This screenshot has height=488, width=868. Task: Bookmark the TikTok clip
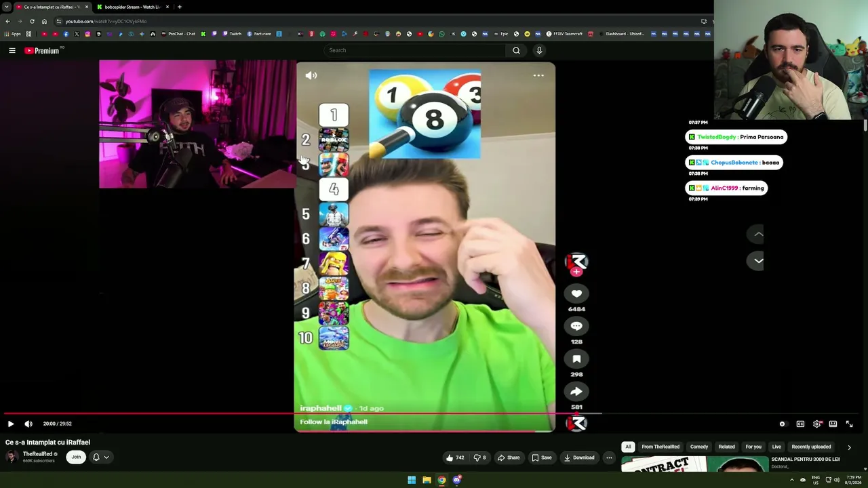[576, 359]
